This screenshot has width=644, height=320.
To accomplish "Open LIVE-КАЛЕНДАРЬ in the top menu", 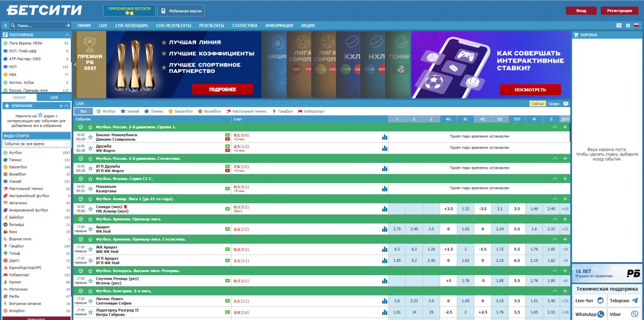I will pos(132,26).
